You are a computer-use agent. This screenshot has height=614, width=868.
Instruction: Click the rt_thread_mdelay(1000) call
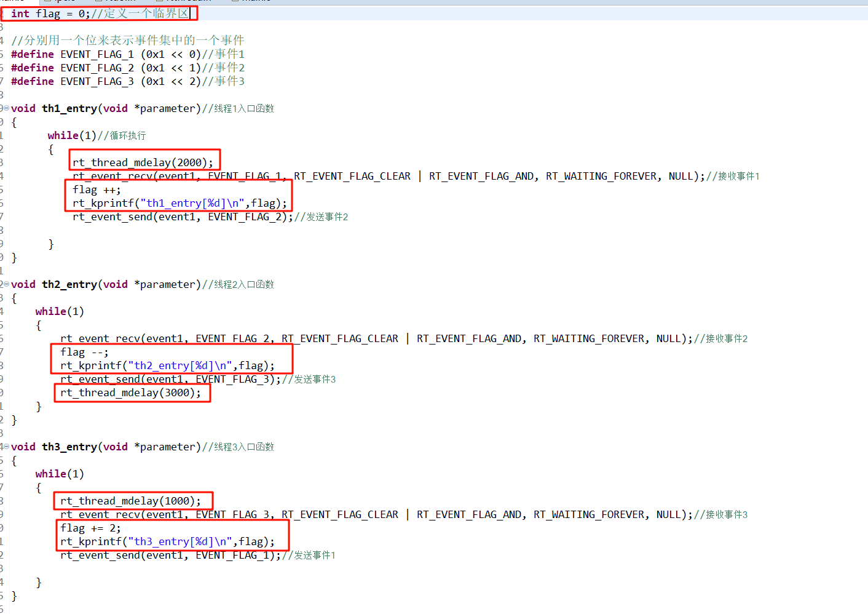[130, 501]
